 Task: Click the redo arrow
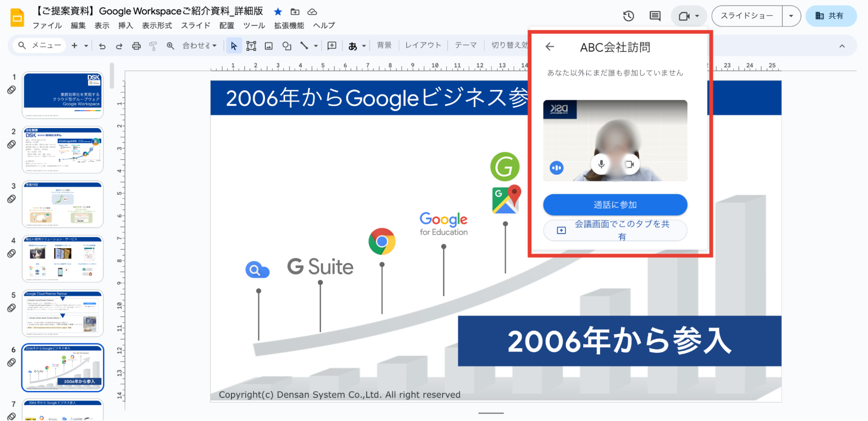[x=119, y=46]
